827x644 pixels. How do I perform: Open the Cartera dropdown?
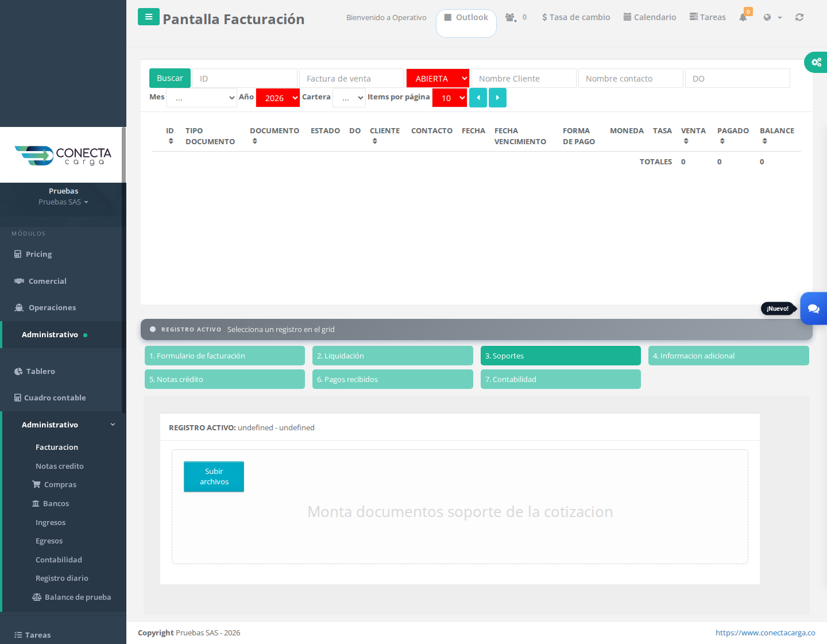click(349, 98)
